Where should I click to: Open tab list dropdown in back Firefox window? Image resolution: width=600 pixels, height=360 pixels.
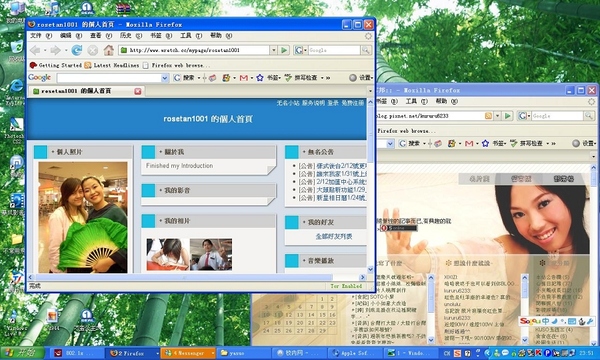[x=593, y=156]
